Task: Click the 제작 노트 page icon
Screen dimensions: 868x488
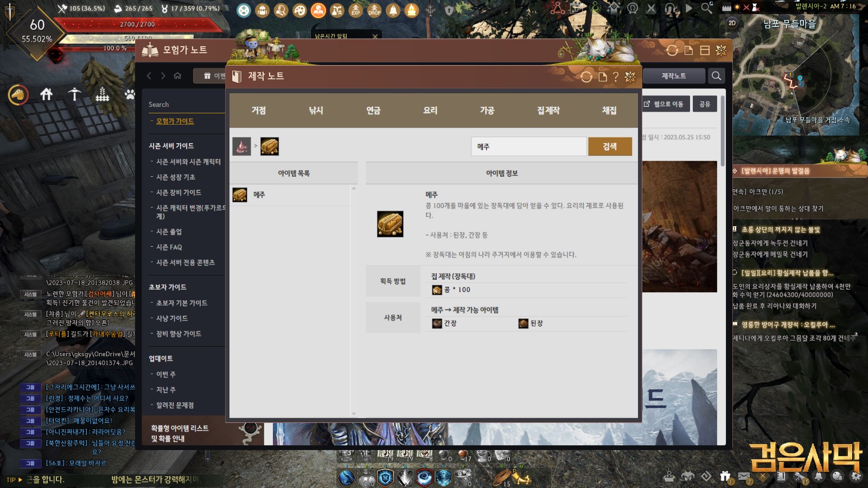Action: (x=602, y=77)
